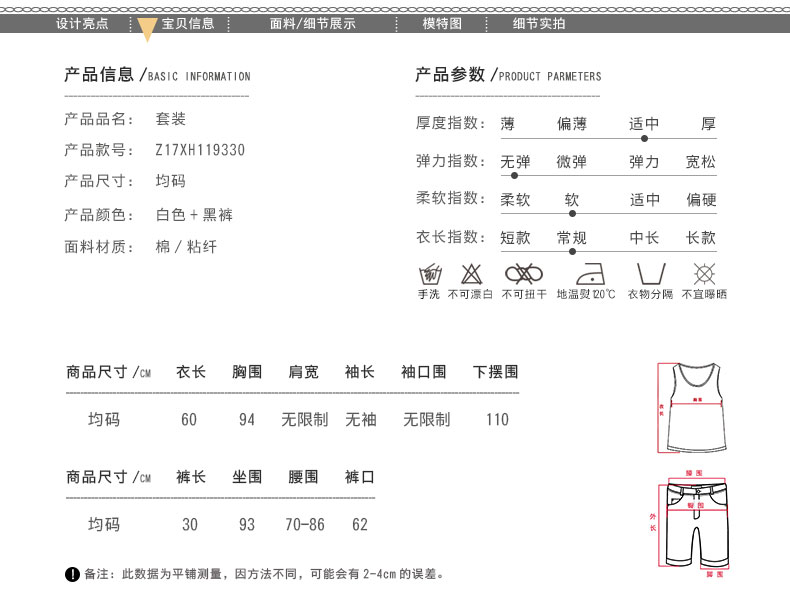Click the color value 白色+黑裤
The width and height of the screenshot is (790, 601).
(194, 215)
